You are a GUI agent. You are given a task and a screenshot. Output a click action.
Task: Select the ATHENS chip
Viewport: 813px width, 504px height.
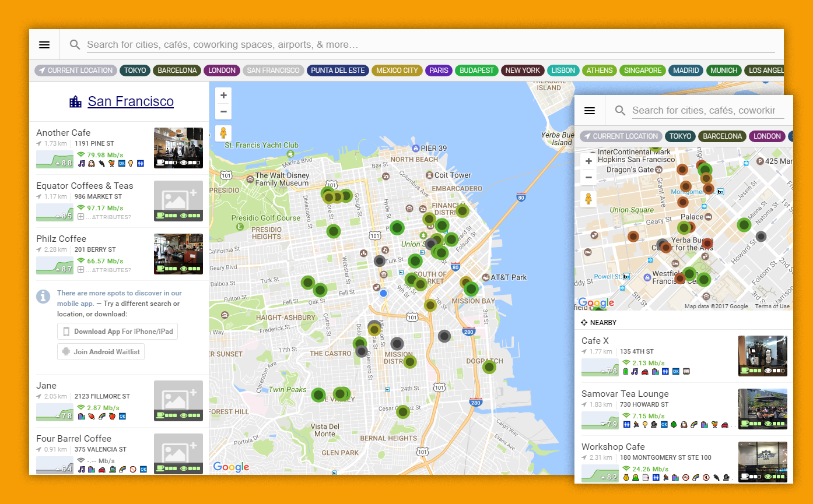(x=600, y=71)
